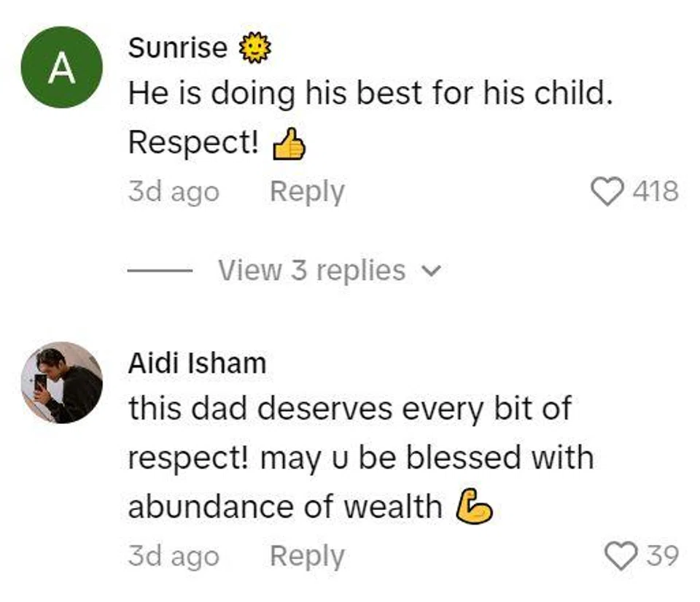
Task: Like Aidi Isham's comment with the heart icon
Action: (621, 556)
